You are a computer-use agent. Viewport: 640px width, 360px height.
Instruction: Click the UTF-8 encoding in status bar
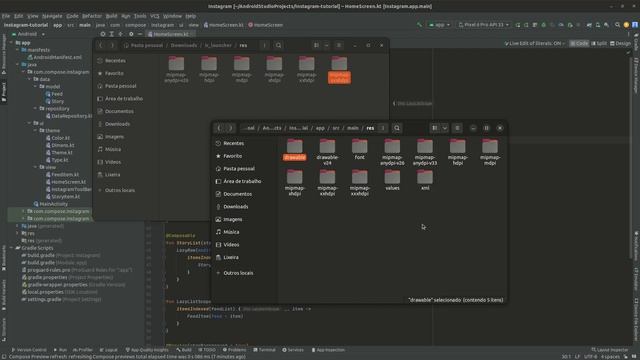tap(590, 357)
